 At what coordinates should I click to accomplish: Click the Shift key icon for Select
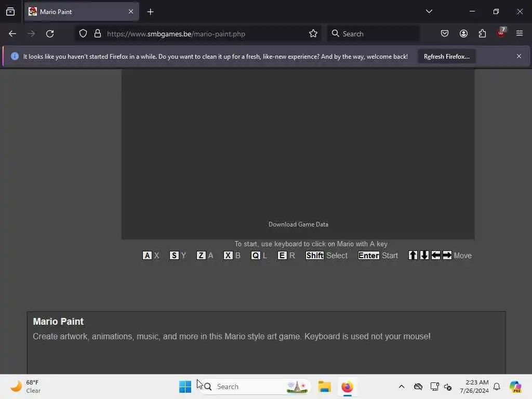pos(315,256)
